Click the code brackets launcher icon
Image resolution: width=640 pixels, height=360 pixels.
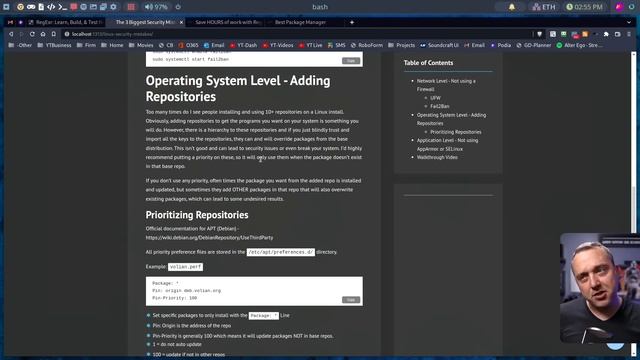(51, 7)
